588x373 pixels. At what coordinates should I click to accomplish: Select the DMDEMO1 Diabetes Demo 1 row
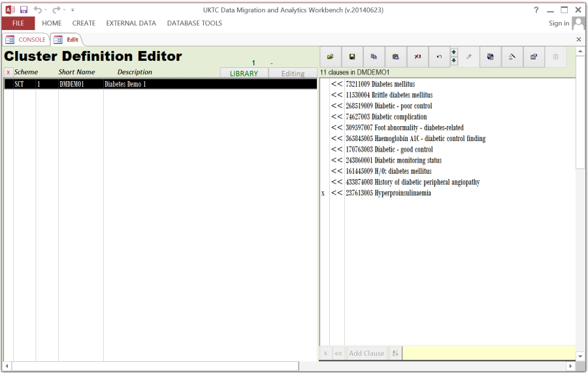(x=160, y=84)
